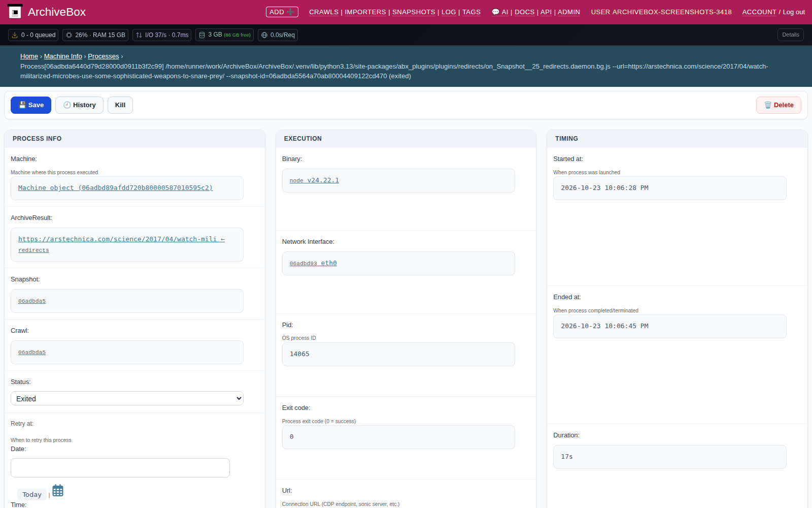Image resolution: width=812 pixels, height=508 pixels.
Task: Open the calendar date picker icon
Action: [x=58, y=491]
